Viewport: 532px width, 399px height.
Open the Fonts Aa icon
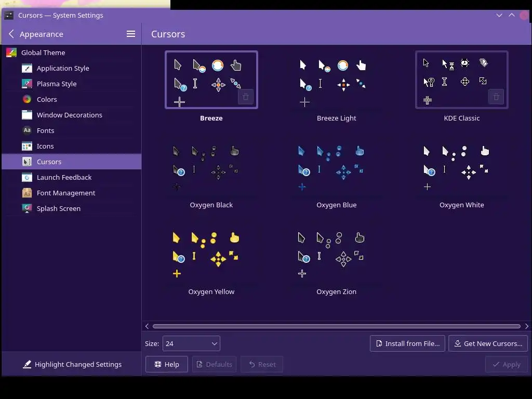point(27,130)
